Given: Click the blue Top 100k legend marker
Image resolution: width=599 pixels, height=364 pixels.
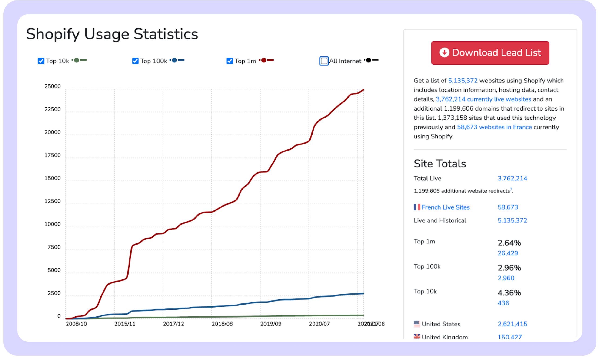Looking at the screenshot, I should pyautogui.click(x=174, y=60).
